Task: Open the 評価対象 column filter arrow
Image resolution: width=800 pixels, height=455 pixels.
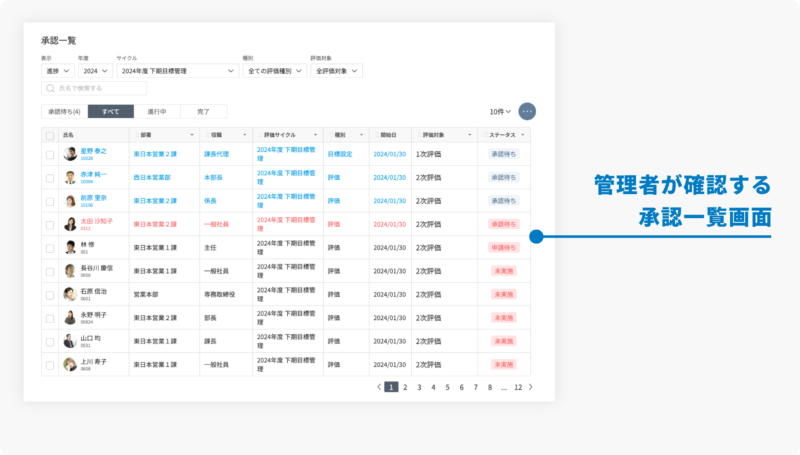Action: pos(469,135)
